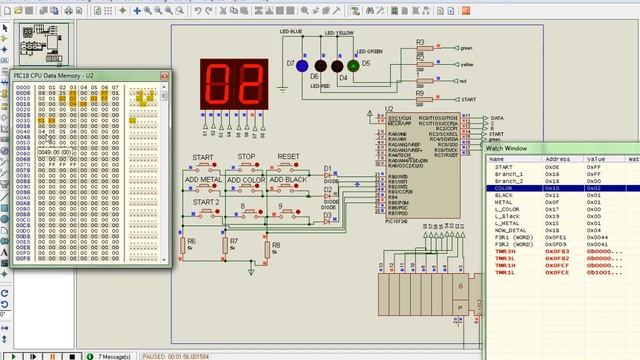Toggle the red latch dot on ADD COLOR
The image size is (640, 360).
coord(257,186)
